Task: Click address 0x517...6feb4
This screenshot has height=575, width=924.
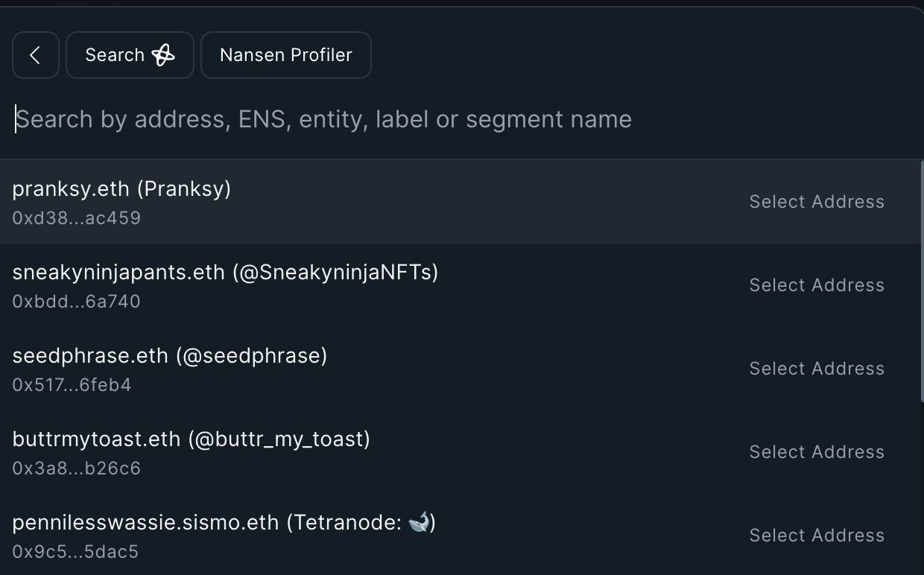Action: (72, 385)
